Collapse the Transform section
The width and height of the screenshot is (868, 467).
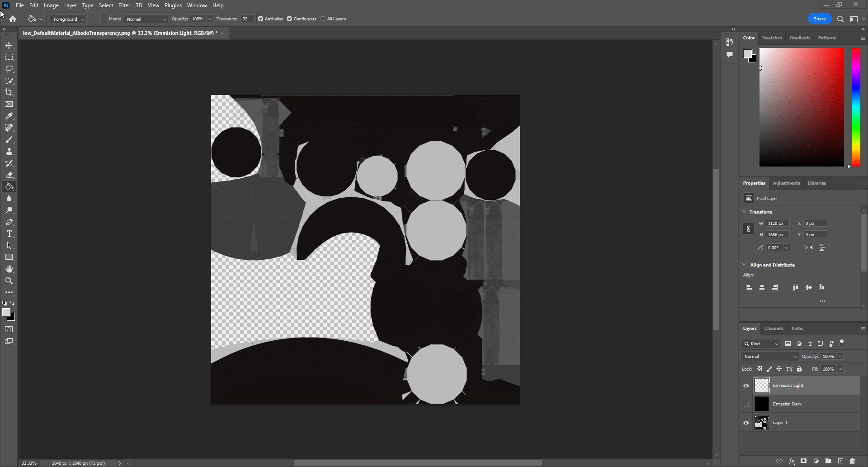pos(745,212)
